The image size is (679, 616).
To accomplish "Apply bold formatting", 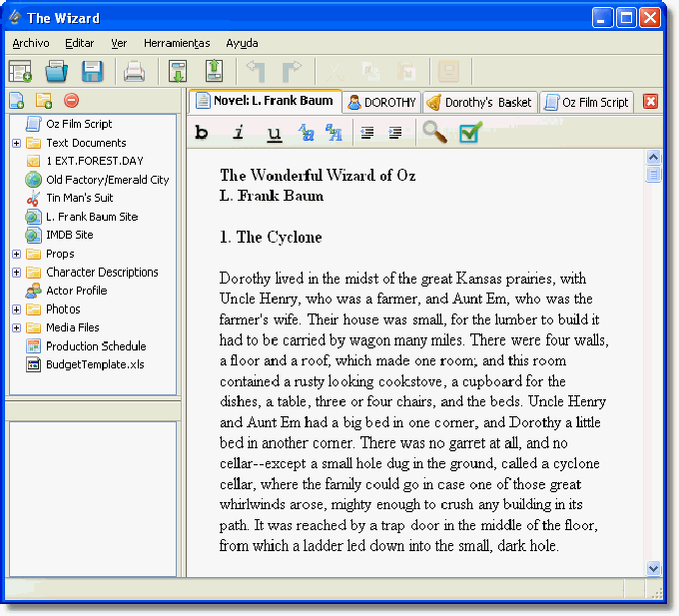I will (202, 133).
